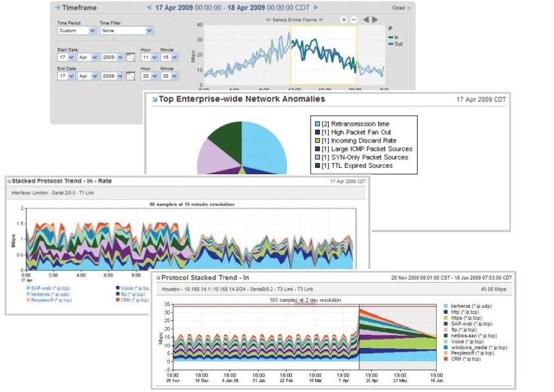The height and width of the screenshot is (392, 554).
Task: Pan the timeframe chart right
Action: (x=375, y=20)
